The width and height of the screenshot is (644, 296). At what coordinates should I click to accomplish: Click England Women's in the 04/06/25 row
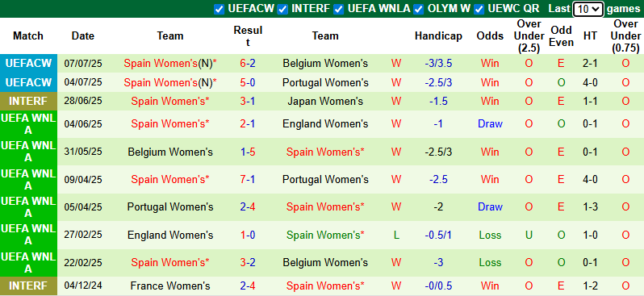[x=325, y=124]
